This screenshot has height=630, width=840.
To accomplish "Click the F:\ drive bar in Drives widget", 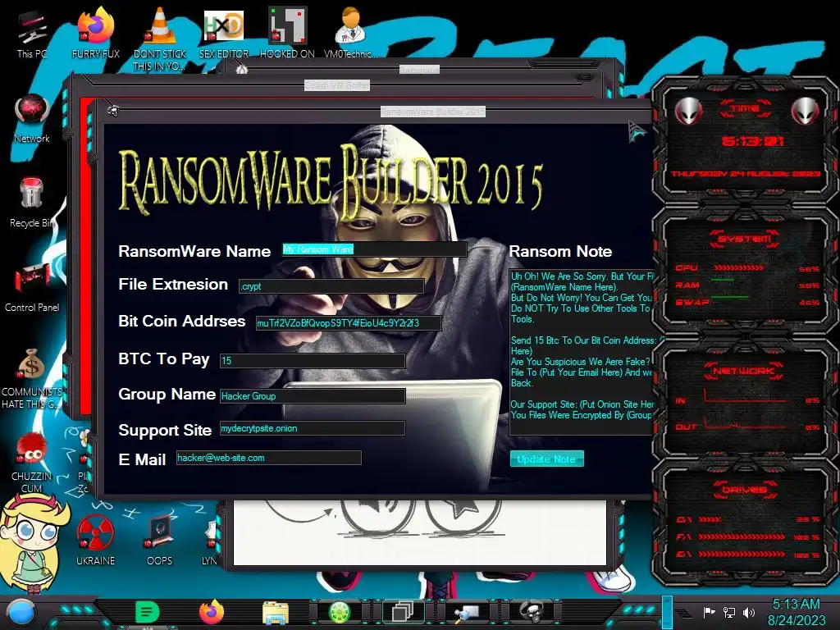I will [742, 536].
